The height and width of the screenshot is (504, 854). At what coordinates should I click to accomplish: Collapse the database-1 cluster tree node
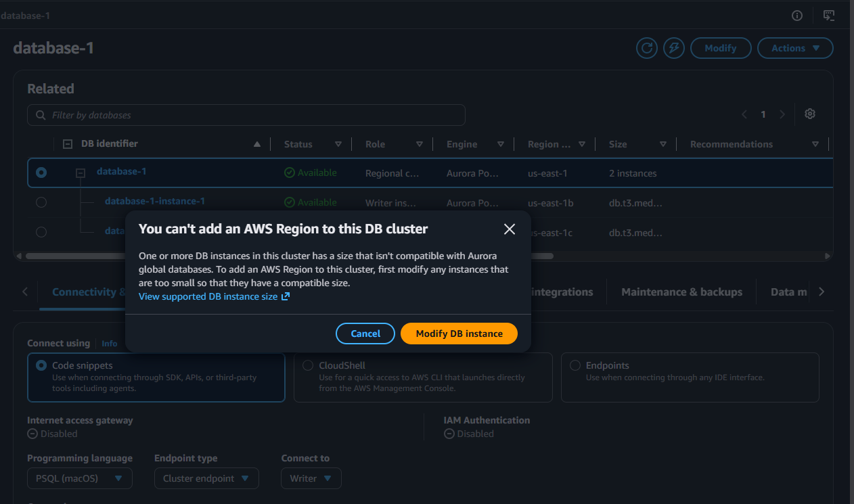coord(81,173)
